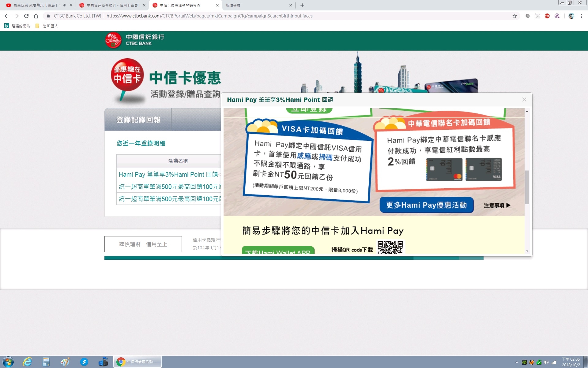588x368 pixels.
Task: Open the Chrome three-dot menu
Action: click(581, 16)
